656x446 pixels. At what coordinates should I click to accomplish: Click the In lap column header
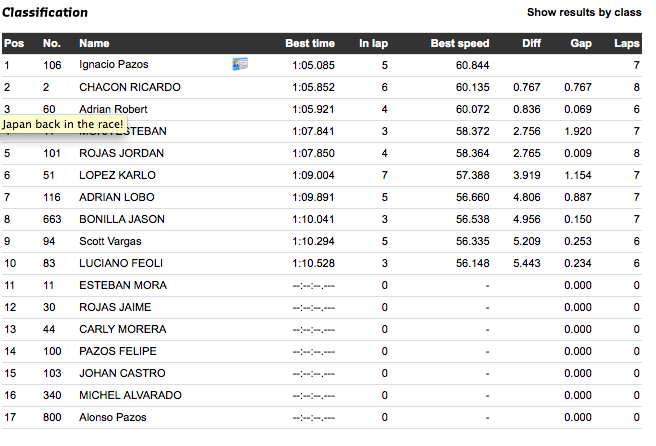(x=374, y=44)
